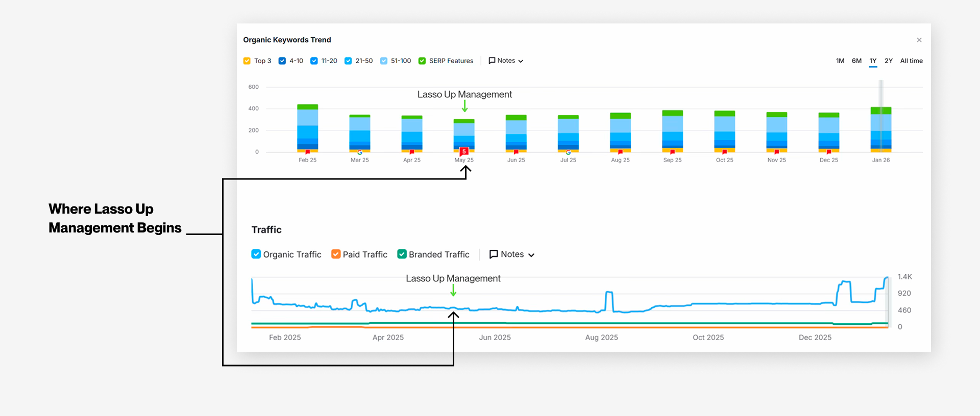
Task: Select the All time range tab
Action: coord(911,61)
